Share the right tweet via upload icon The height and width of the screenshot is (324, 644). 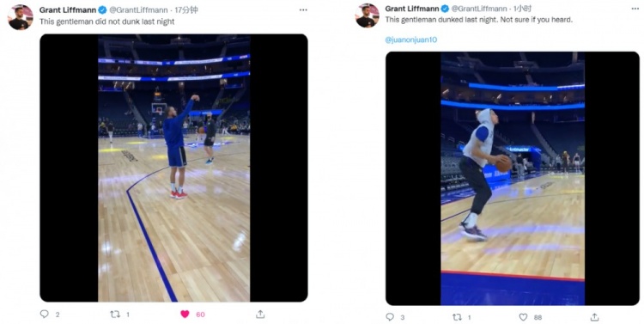pos(594,317)
